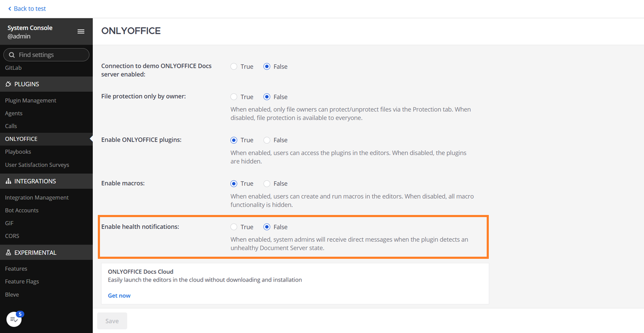644x333 pixels.
Task: Set File protection only by owner to True
Action: point(234,97)
